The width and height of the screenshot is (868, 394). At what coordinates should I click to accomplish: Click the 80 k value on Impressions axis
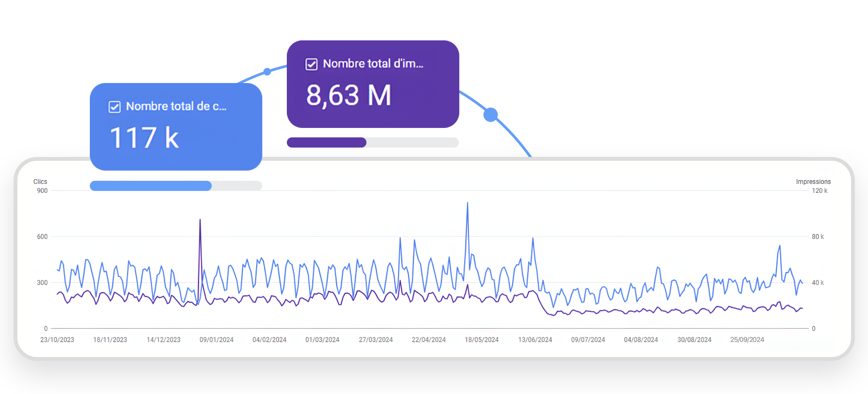[818, 237]
